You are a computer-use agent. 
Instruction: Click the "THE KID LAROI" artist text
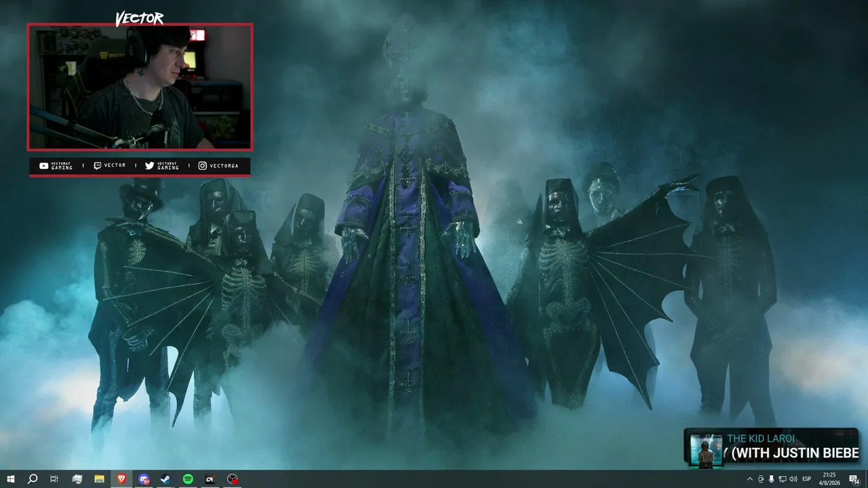(761, 439)
